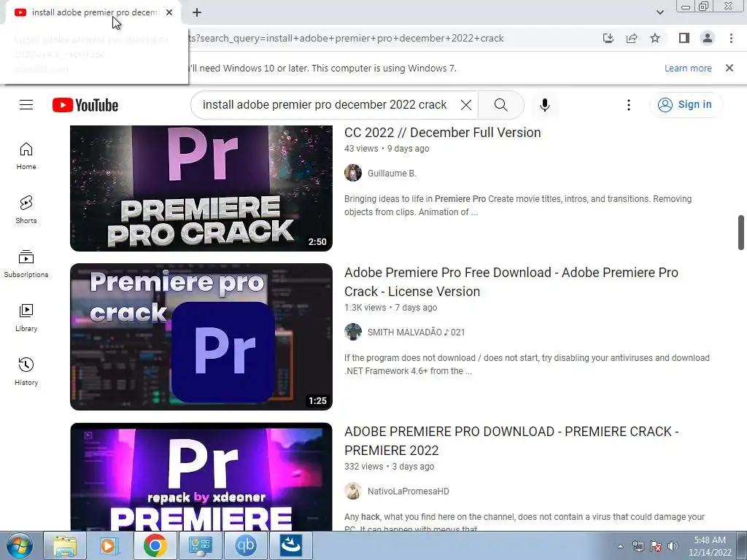Viewport: 747px width, 560px height.
Task: Click the magnifier search button
Action: (x=500, y=105)
